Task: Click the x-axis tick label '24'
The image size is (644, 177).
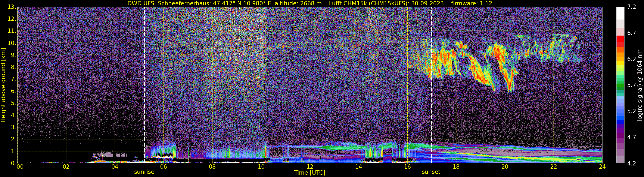Action: tap(602, 167)
